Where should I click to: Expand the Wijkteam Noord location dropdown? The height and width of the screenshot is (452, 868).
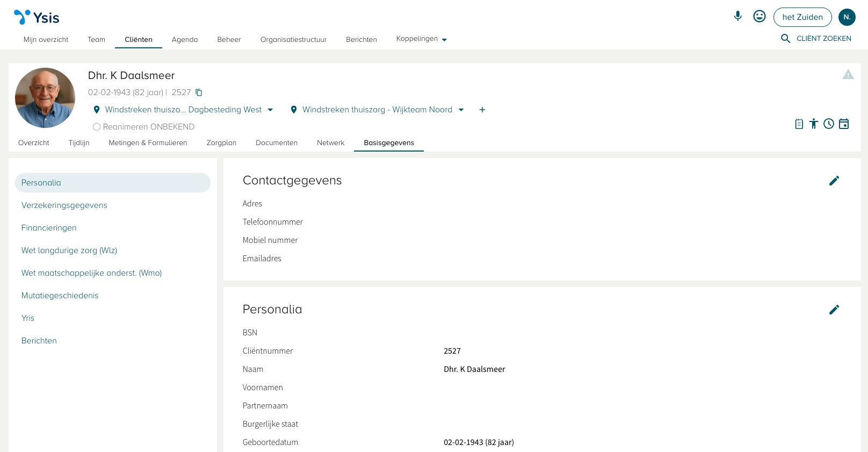pos(461,110)
